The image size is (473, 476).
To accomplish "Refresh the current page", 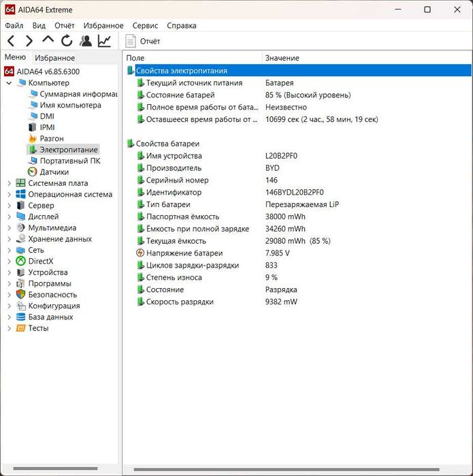I will coord(67,41).
